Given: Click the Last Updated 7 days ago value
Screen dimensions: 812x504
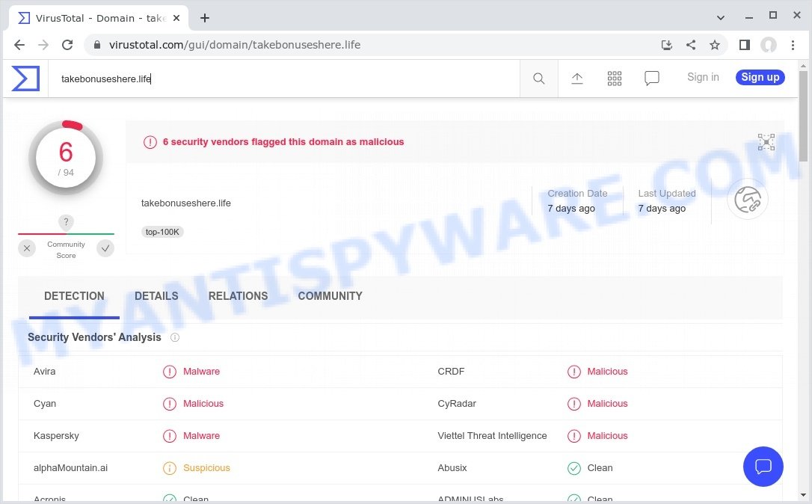Looking at the screenshot, I should pyautogui.click(x=661, y=209).
